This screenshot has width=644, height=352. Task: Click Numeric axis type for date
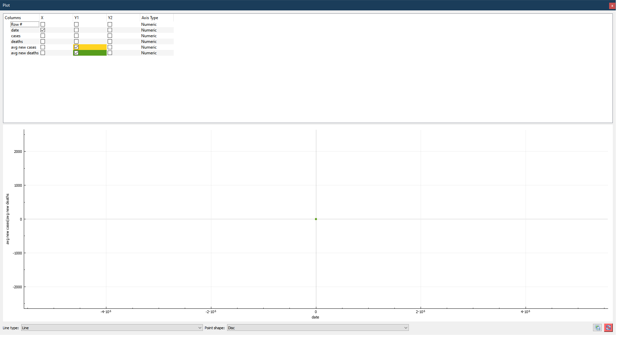click(149, 30)
